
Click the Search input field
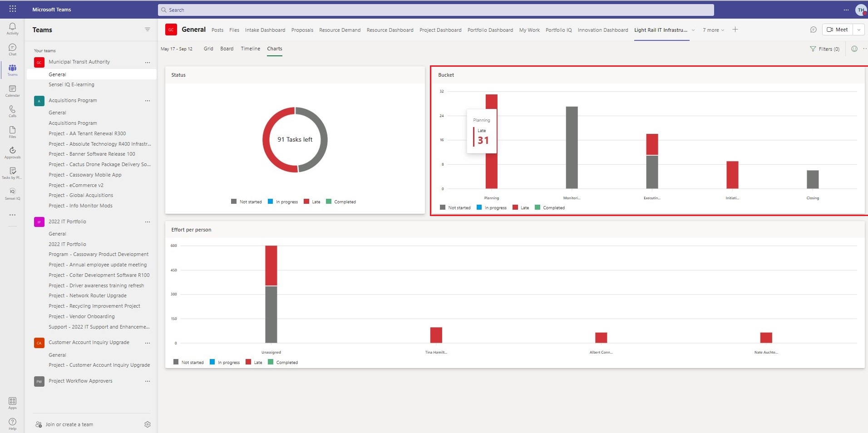tap(436, 10)
